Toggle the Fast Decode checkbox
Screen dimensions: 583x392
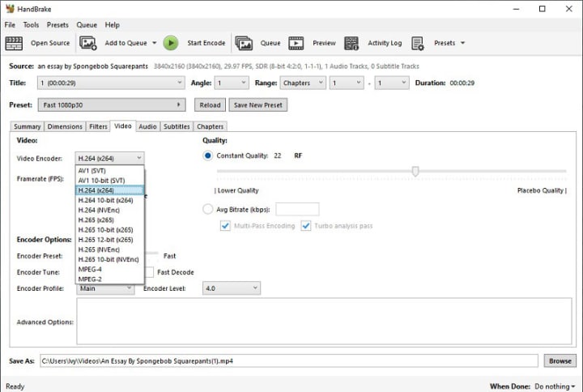150,272
